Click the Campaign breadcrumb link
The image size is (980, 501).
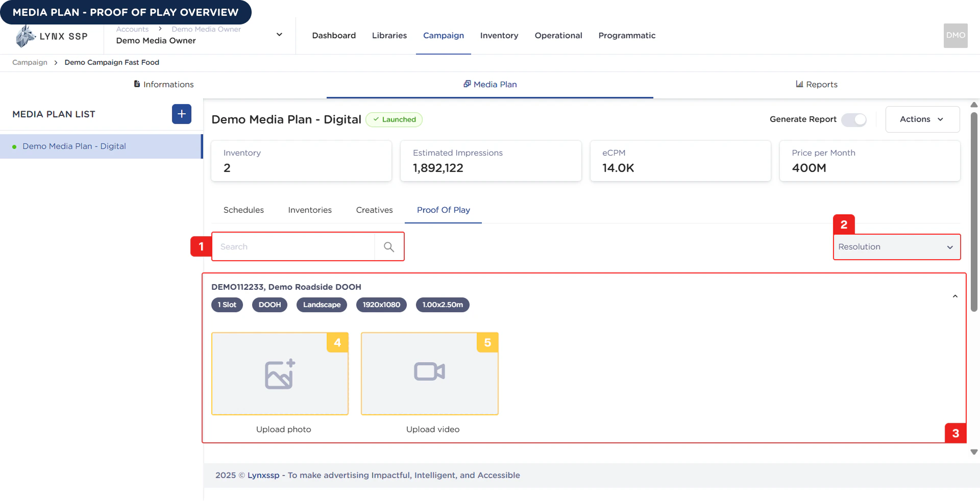[x=30, y=62]
